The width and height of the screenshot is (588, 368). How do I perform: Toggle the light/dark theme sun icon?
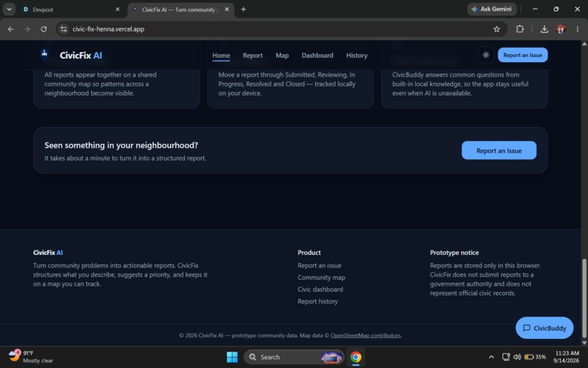[x=486, y=55]
